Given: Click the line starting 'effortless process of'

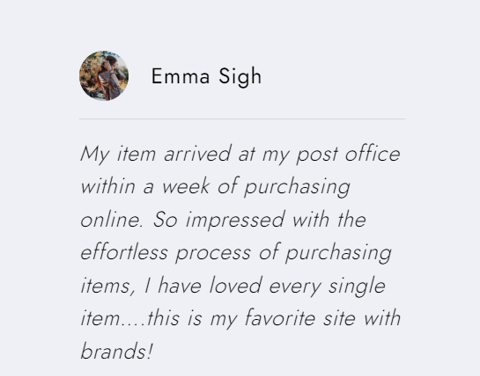Looking at the screenshot, I should click(236, 253).
